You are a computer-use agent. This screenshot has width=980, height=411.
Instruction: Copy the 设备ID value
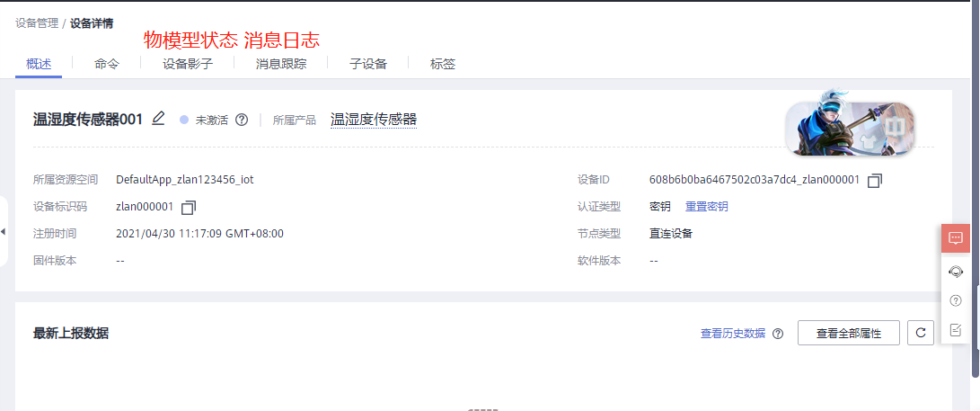point(875,181)
